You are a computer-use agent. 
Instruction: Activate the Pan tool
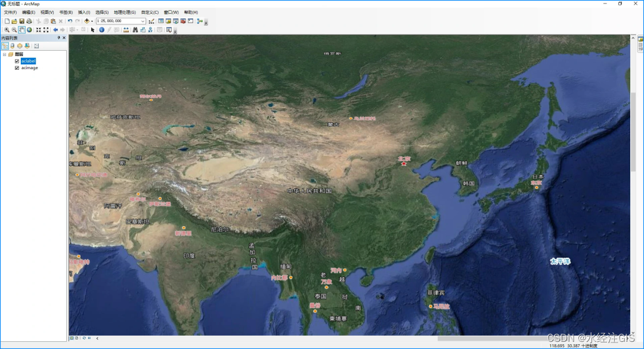click(20, 30)
